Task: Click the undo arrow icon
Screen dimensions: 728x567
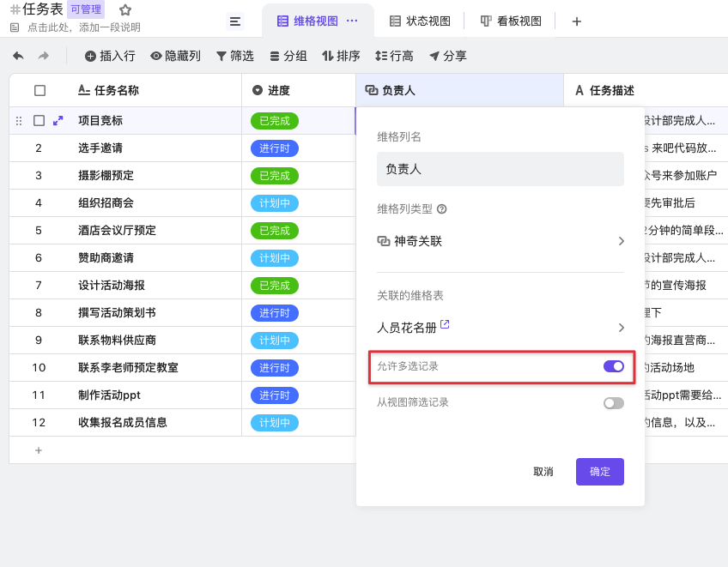Action: pos(18,56)
